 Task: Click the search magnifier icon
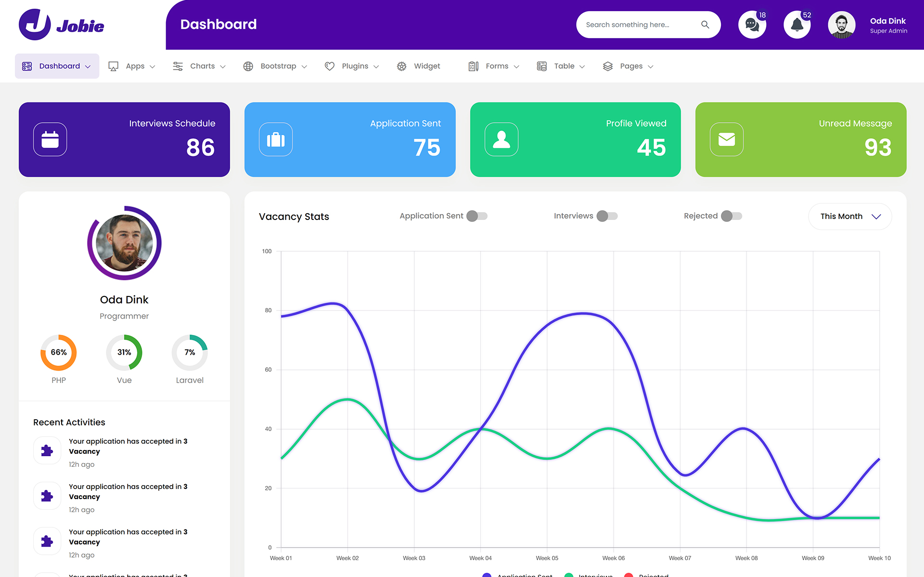pyautogui.click(x=705, y=25)
